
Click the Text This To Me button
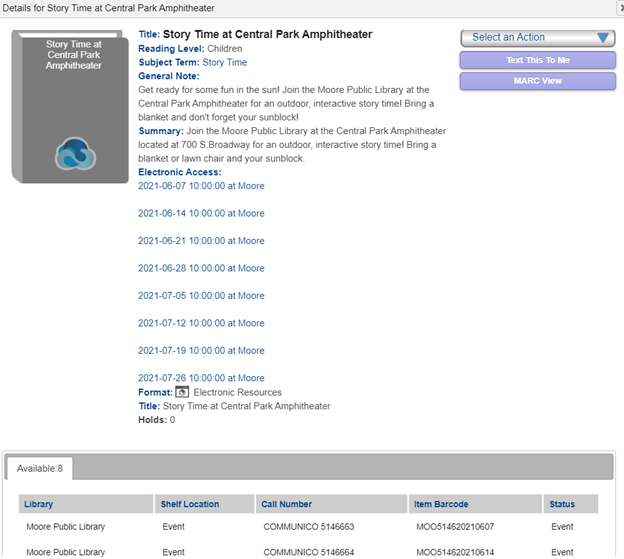coord(538,60)
